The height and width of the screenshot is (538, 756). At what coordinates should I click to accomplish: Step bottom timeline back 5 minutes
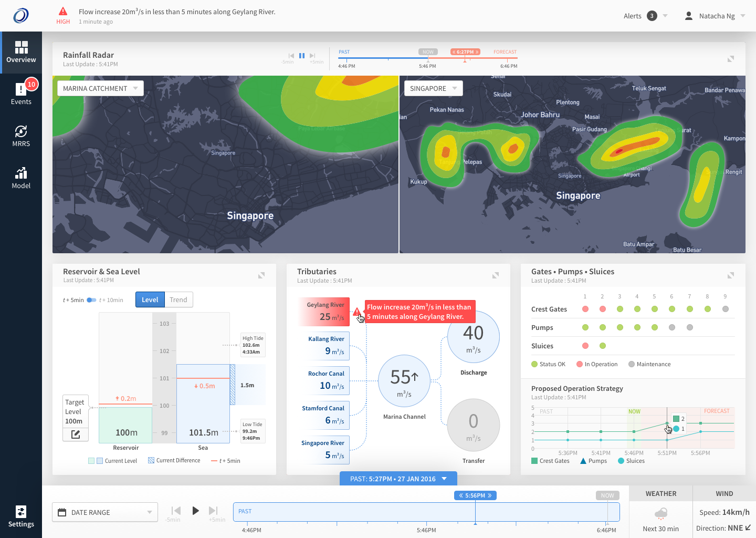(x=176, y=511)
